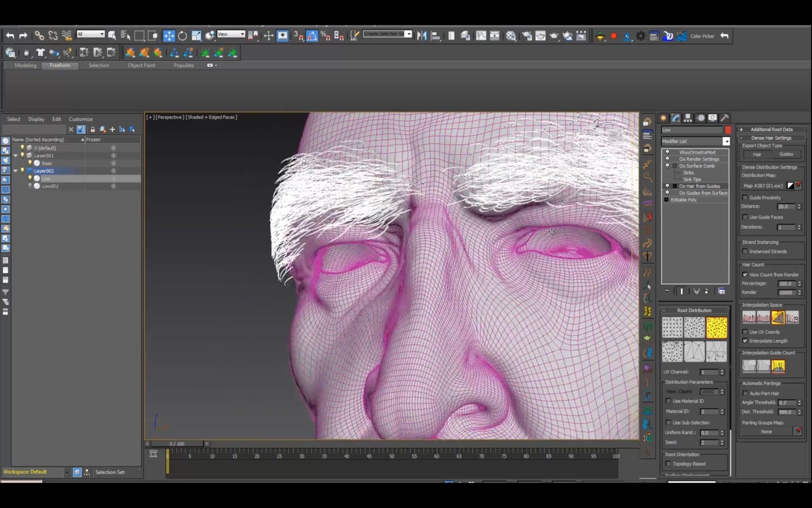Activate the Select and Scale tool
Image resolution: width=812 pixels, height=508 pixels.
coord(196,36)
